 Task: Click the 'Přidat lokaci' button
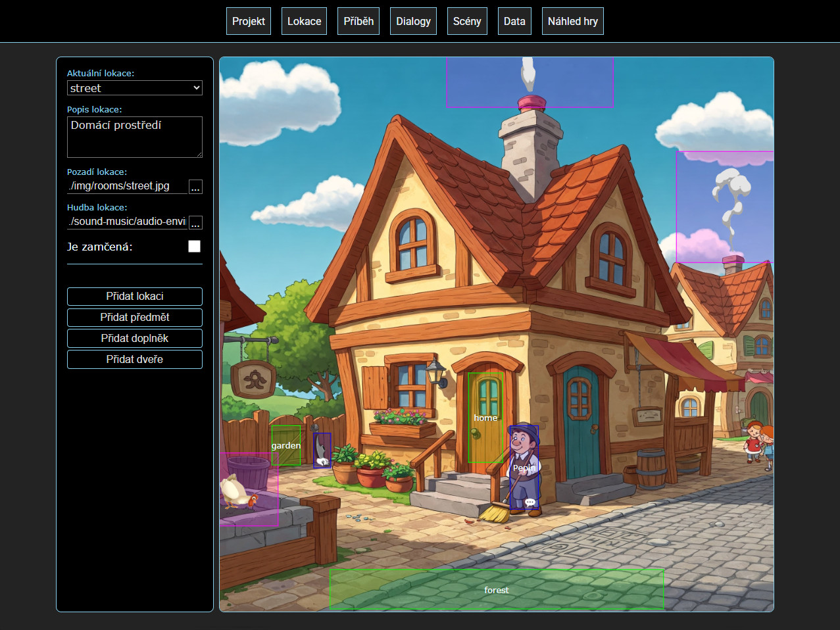134,296
